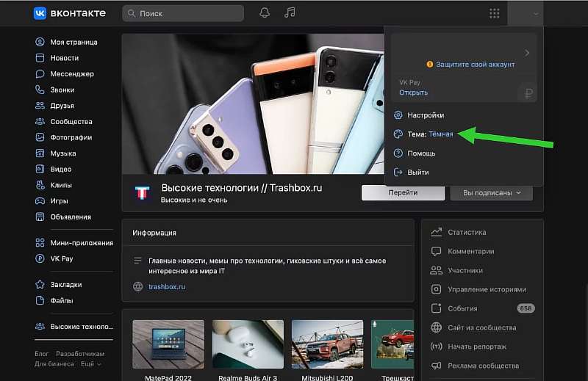588x381 pixels.
Task: Expand the Ещё menu in footer
Action: point(90,363)
